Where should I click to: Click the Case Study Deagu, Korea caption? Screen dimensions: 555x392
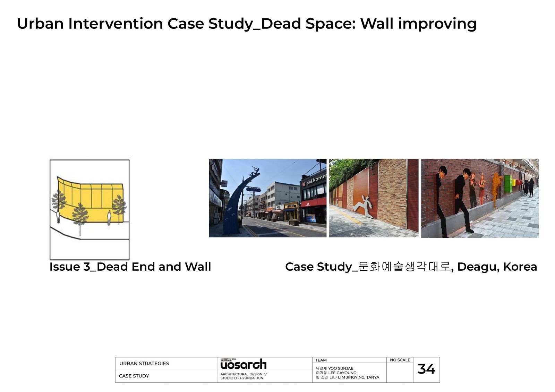point(411,267)
